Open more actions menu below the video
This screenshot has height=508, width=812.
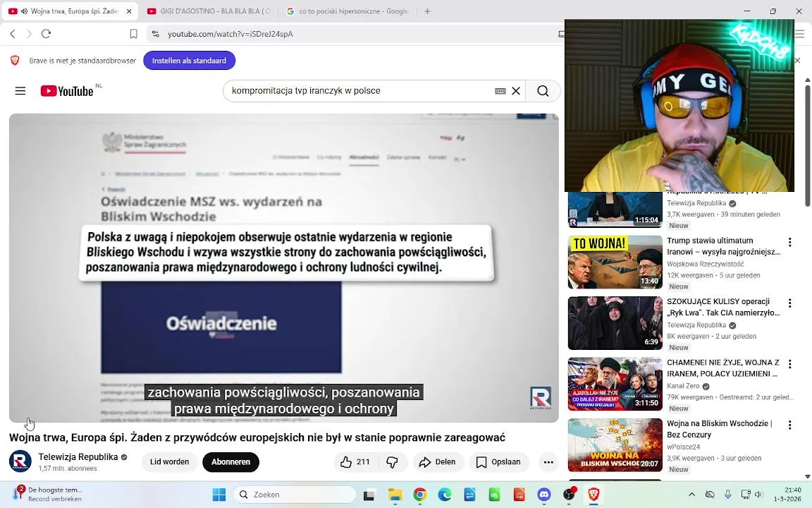(548, 462)
